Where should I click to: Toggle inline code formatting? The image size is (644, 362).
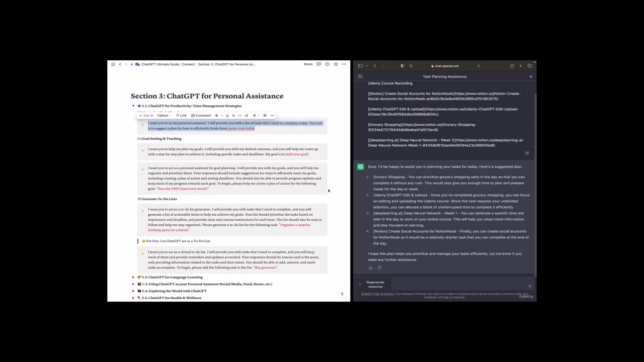click(239, 116)
